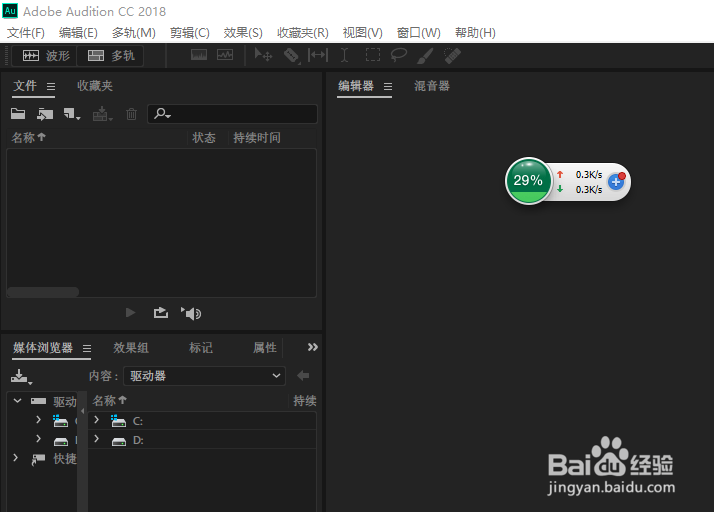Open the 文件 panel menu icon
714x512 pixels.
[x=51, y=86]
